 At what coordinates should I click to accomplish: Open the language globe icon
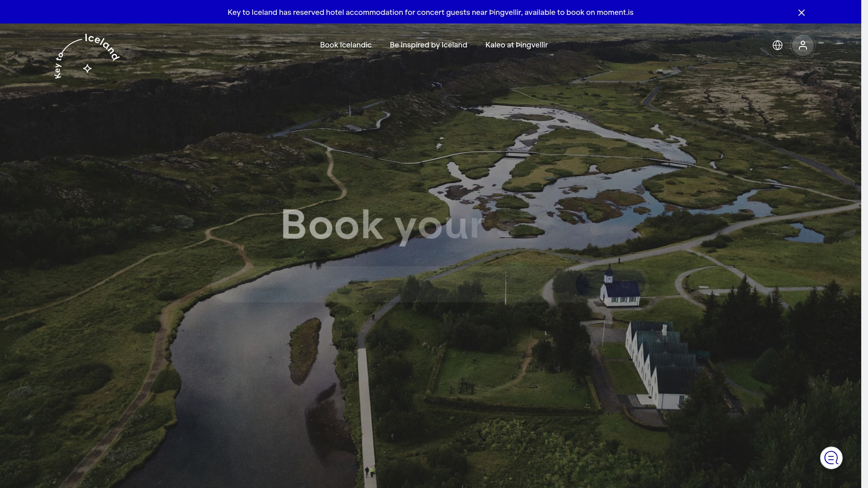777,45
